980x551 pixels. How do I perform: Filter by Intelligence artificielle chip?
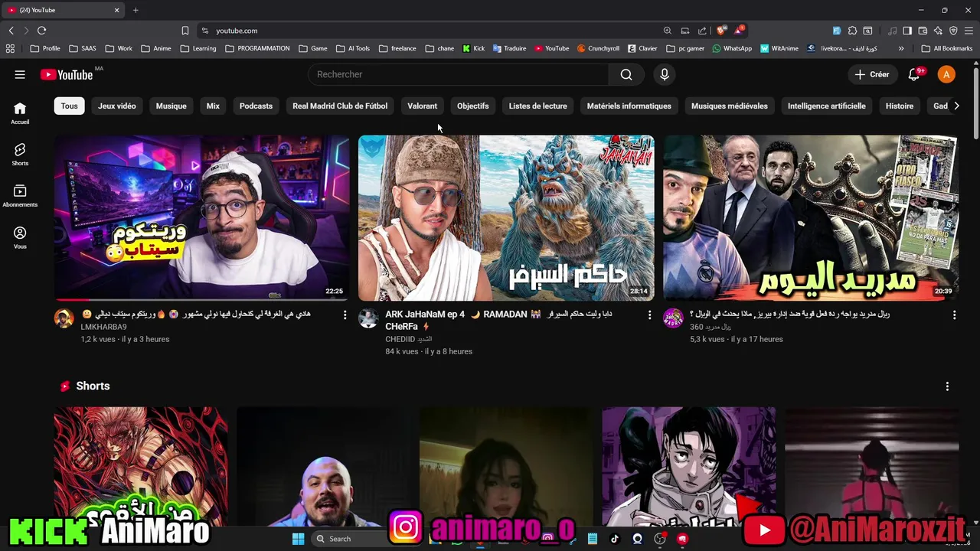827,106
